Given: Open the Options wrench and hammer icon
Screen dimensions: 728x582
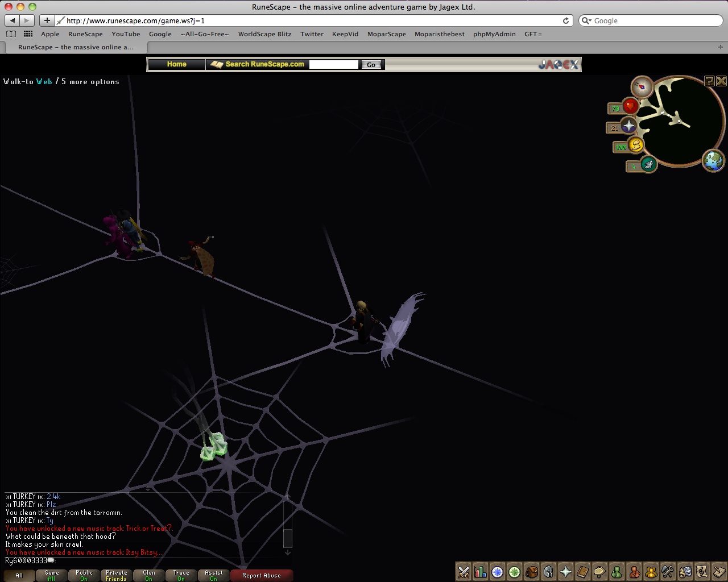Looking at the screenshot, I should pyautogui.click(x=668, y=572).
